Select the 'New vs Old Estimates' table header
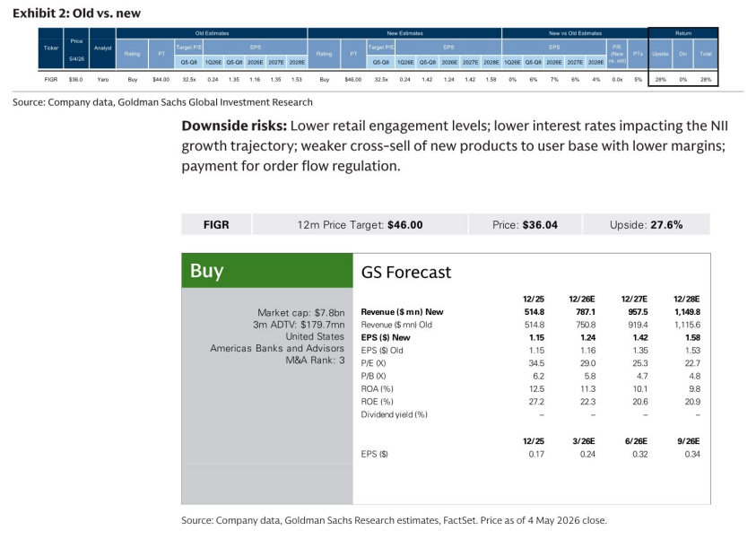 (x=575, y=33)
